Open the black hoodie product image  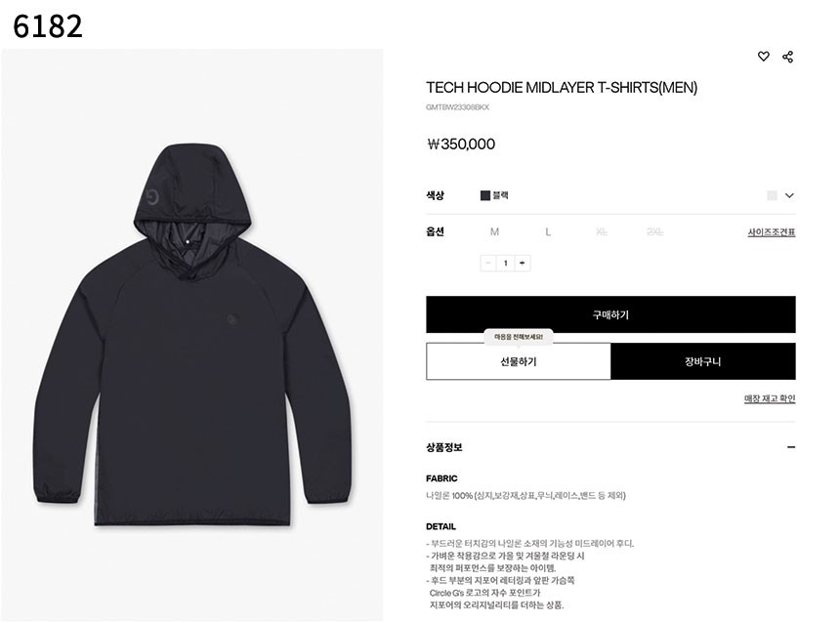[192, 335]
